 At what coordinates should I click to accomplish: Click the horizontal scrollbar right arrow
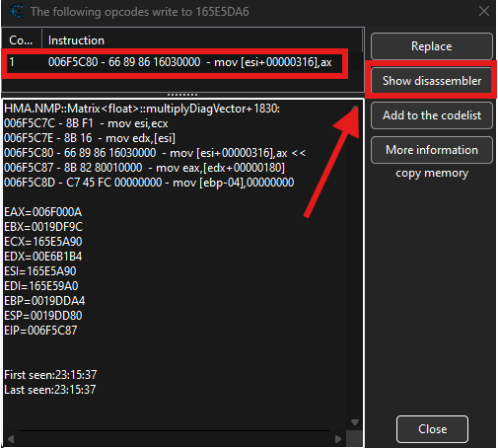click(x=338, y=439)
